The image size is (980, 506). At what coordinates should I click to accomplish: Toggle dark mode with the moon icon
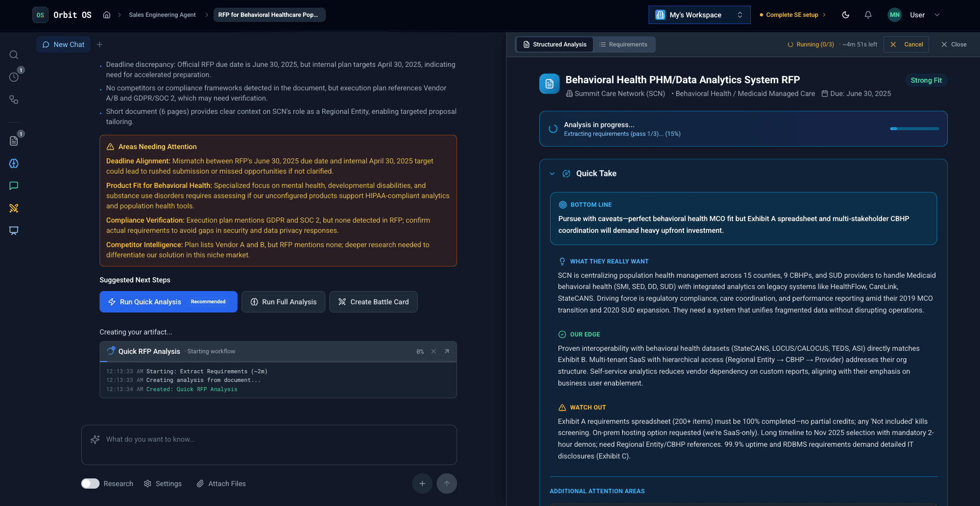(845, 15)
